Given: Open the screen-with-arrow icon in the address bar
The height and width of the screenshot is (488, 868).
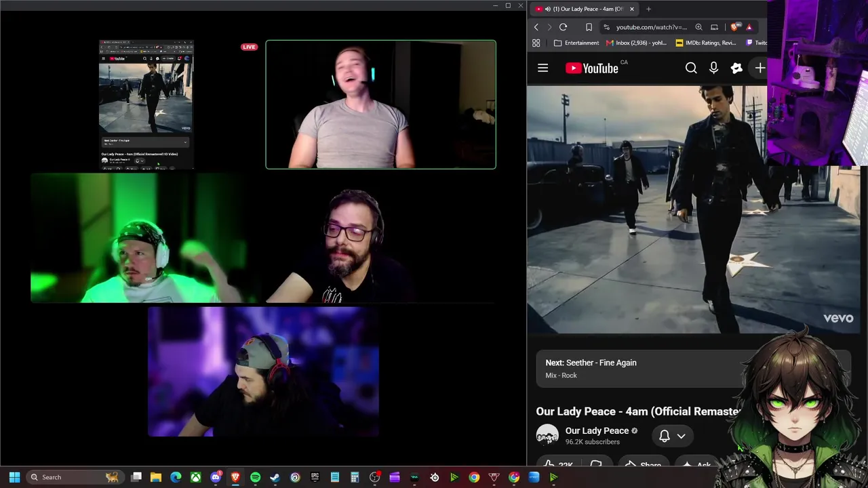Looking at the screenshot, I should (x=714, y=27).
